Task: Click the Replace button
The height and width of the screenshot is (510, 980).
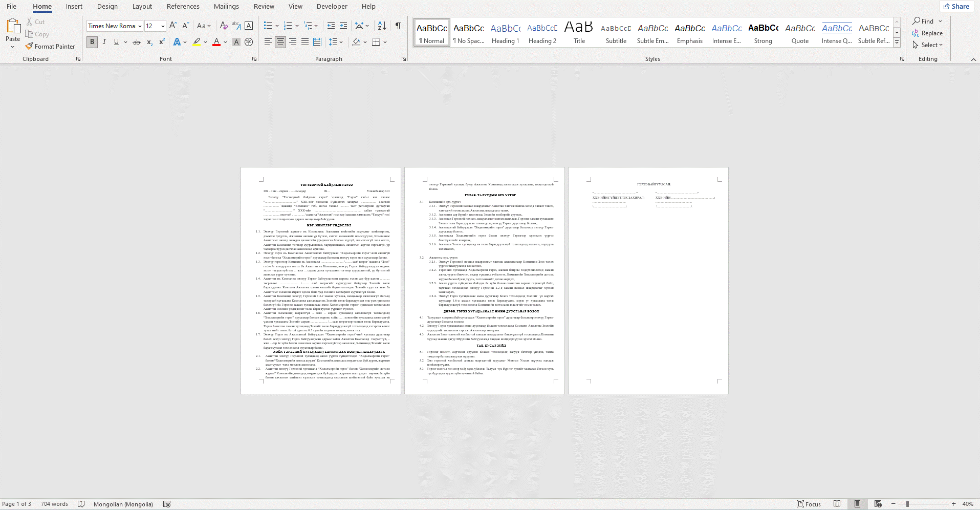Action: (927, 33)
